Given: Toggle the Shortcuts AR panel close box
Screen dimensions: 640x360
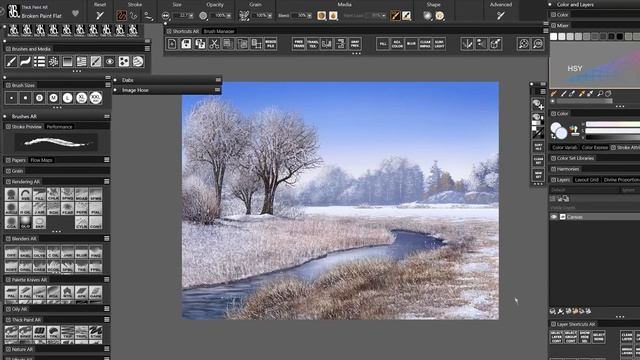Looking at the screenshot, I should point(169,31).
